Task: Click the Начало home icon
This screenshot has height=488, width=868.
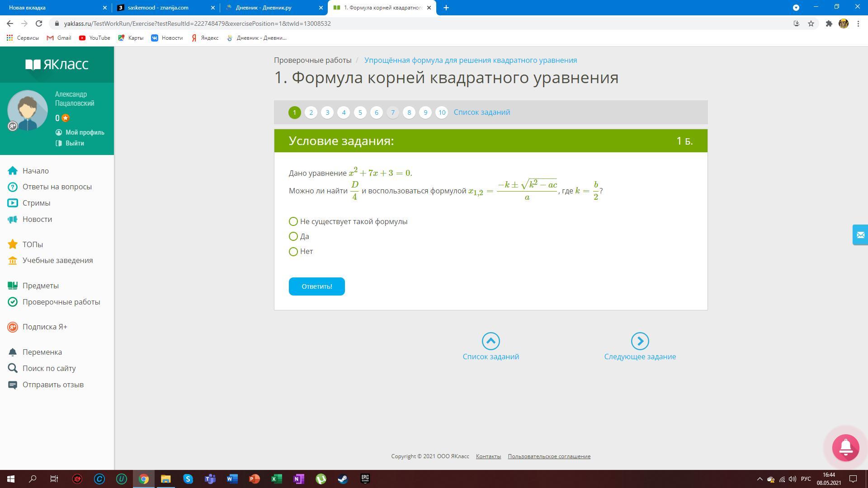Action: [x=13, y=171]
